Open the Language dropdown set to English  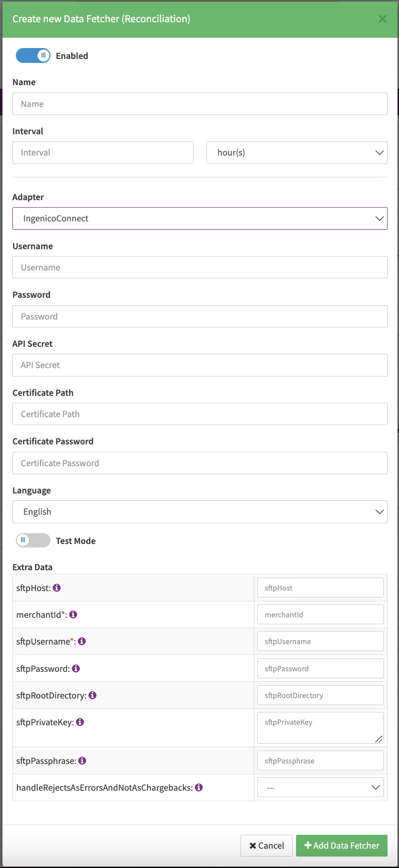click(199, 512)
